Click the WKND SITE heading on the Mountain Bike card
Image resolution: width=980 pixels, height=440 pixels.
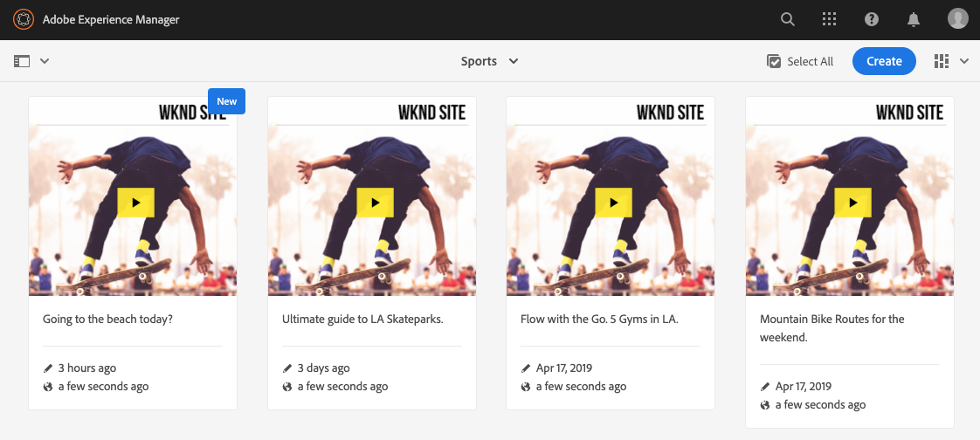click(910, 113)
